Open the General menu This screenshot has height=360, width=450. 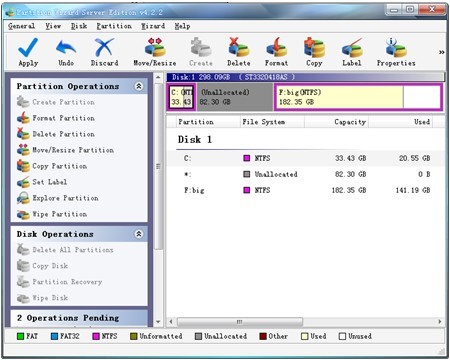pyautogui.click(x=21, y=26)
